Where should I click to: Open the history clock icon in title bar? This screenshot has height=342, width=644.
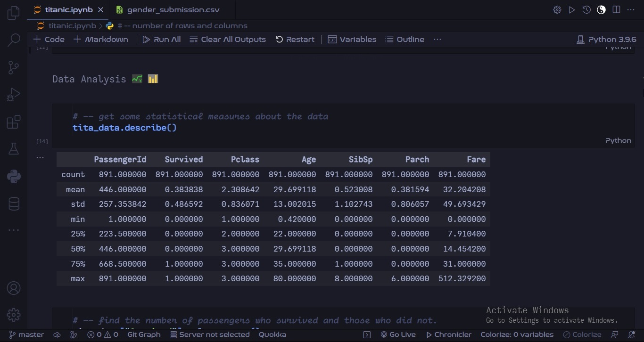586,9
